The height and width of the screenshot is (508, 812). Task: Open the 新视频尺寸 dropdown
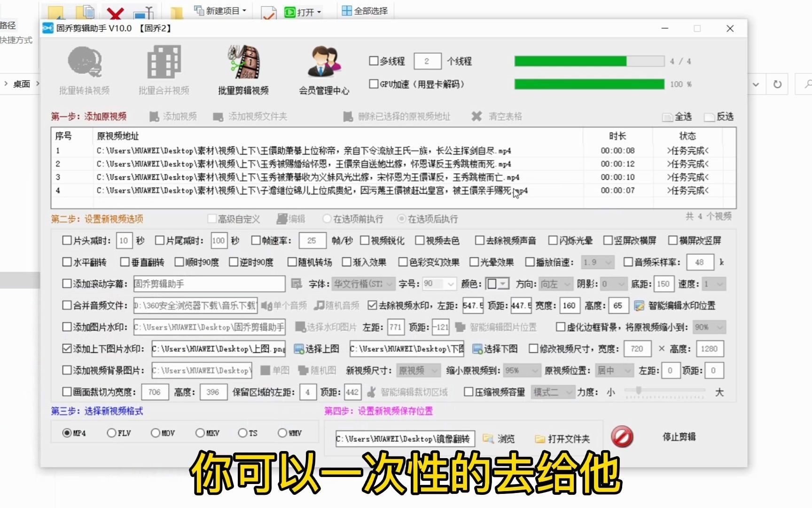coord(418,370)
